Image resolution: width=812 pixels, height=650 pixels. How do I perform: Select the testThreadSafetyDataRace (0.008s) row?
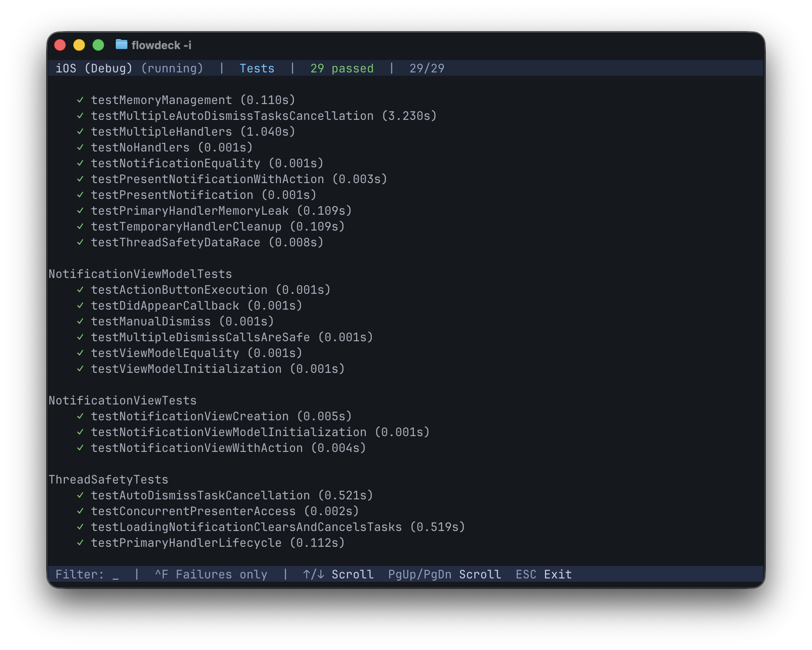(200, 242)
